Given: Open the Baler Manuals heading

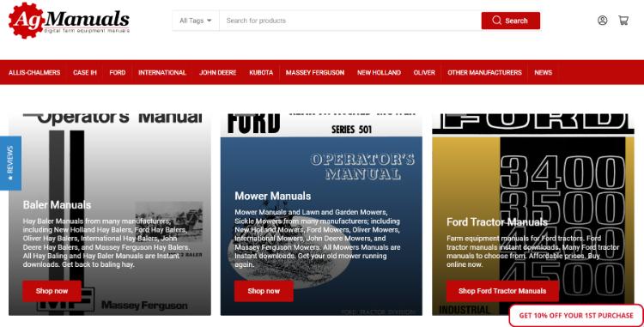Looking at the screenshot, I should (x=57, y=205).
